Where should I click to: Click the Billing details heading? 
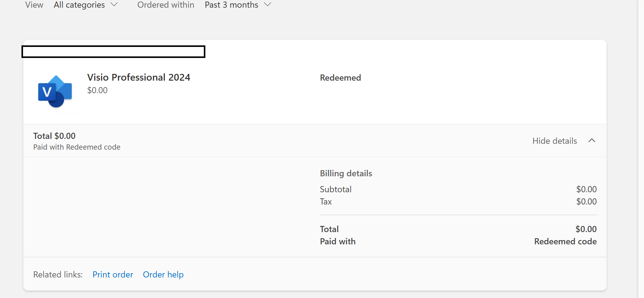point(346,173)
